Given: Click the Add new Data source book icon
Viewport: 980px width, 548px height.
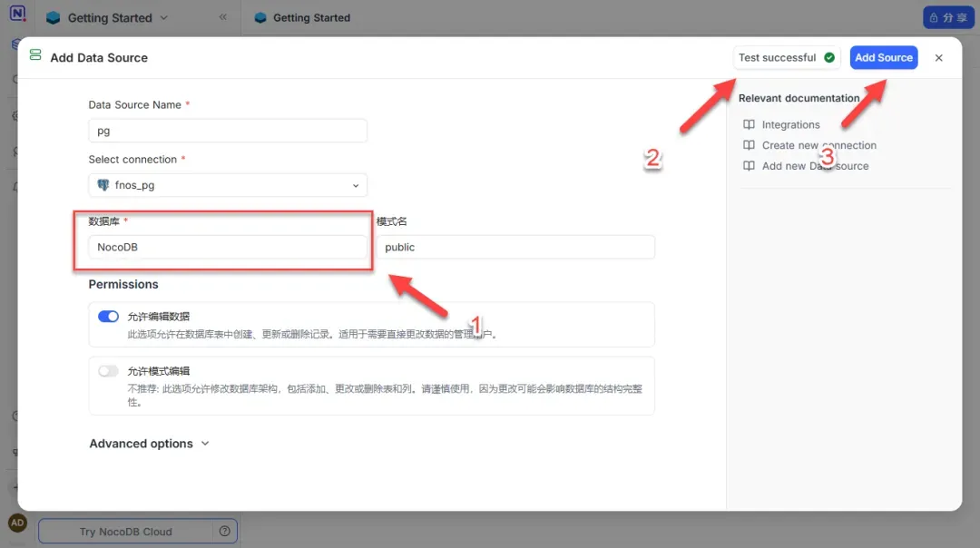Looking at the screenshot, I should (748, 166).
